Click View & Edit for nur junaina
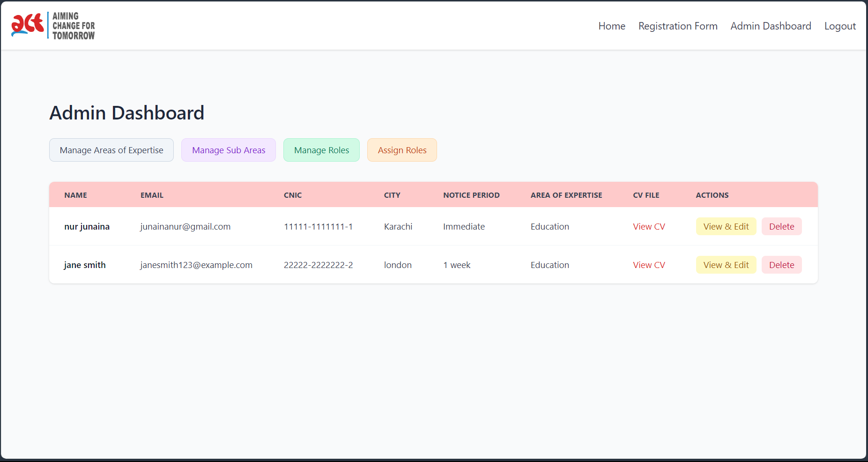The width and height of the screenshot is (868, 462). click(726, 227)
